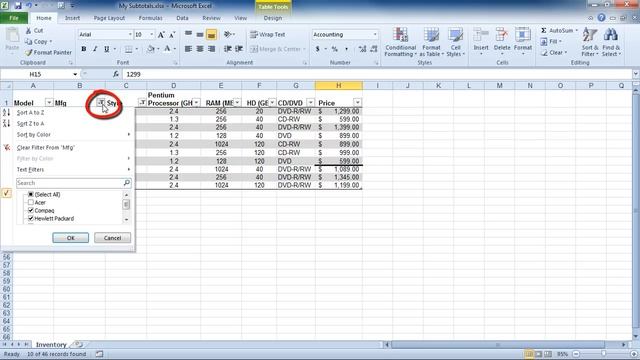Open Find & Select menu
640x360 pixels.
tap(611, 42)
